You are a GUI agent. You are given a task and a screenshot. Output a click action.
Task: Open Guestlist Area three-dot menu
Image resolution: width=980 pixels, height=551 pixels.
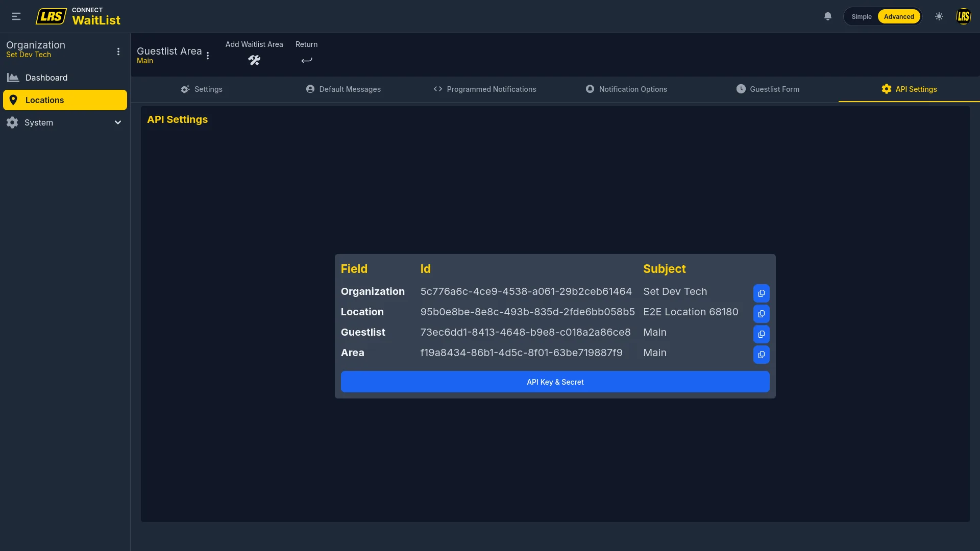point(208,56)
